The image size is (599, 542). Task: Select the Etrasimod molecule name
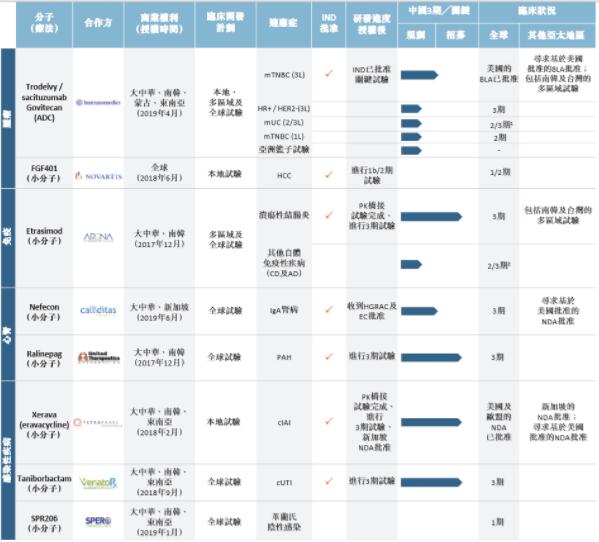coord(44,231)
